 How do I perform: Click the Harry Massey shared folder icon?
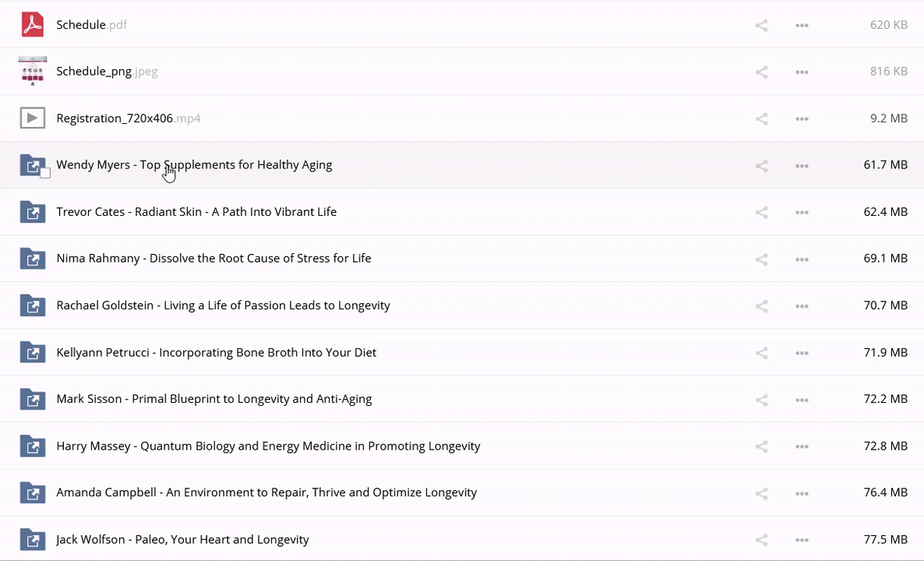(32, 446)
